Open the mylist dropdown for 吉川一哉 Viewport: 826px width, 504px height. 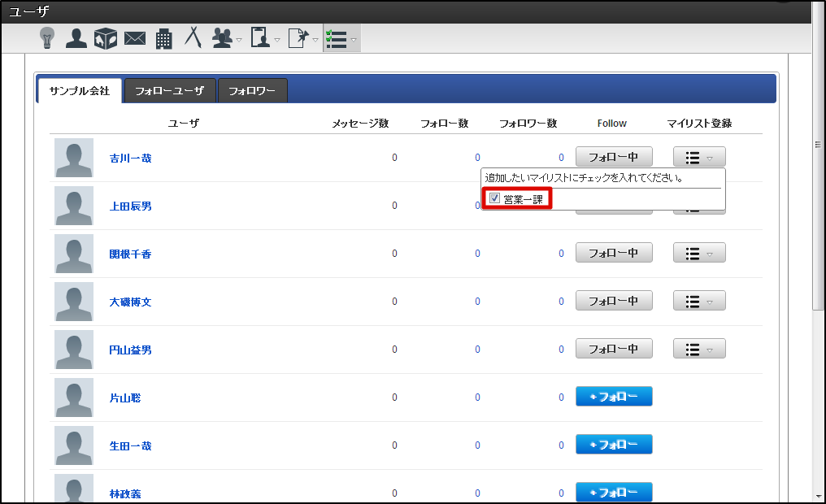[699, 158]
